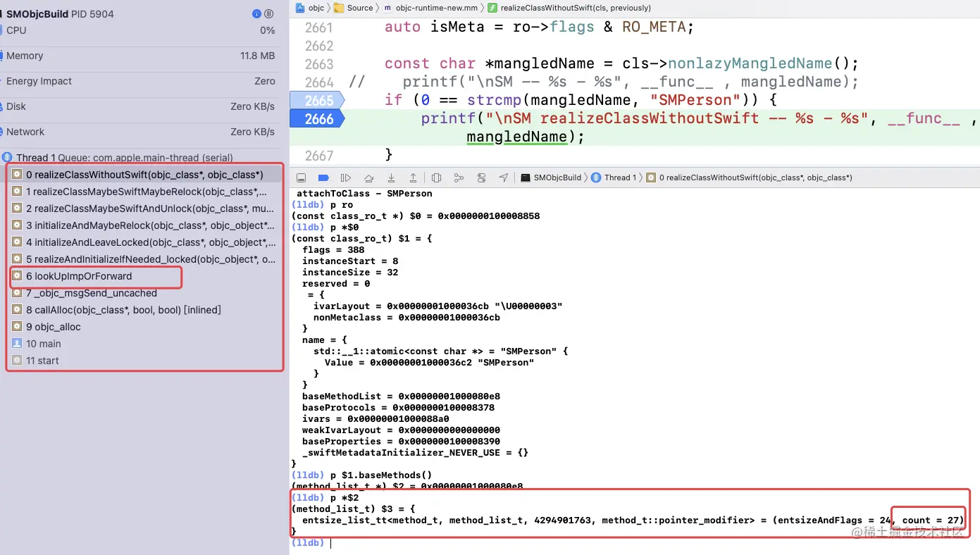Open Environment Overrides in the debug bar
980x555 pixels.
pos(481,177)
